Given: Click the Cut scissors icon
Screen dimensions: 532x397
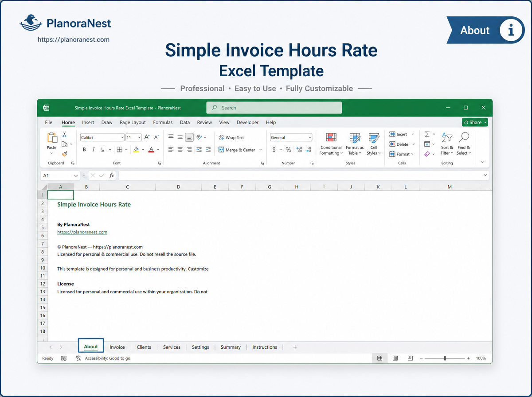Looking at the screenshot, I should pyautogui.click(x=64, y=134).
